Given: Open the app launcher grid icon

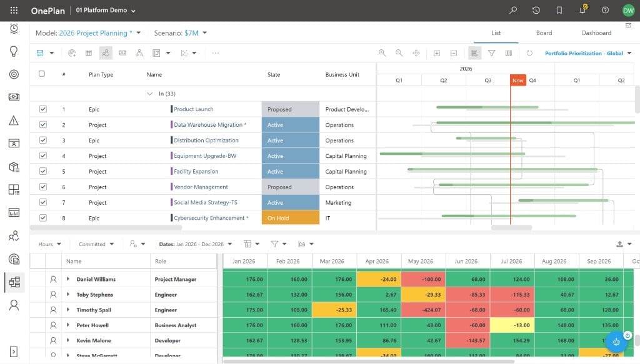Looking at the screenshot, I should [x=14, y=10].
